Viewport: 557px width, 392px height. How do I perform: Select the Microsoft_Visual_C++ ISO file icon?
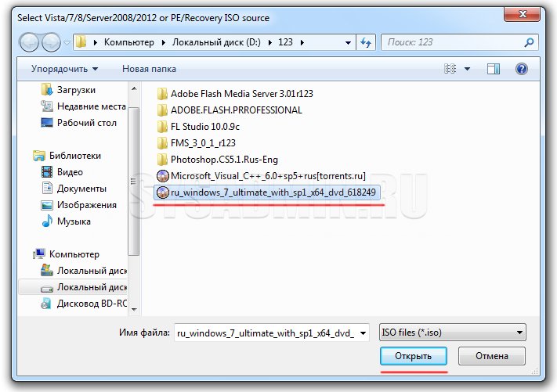click(163, 176)
